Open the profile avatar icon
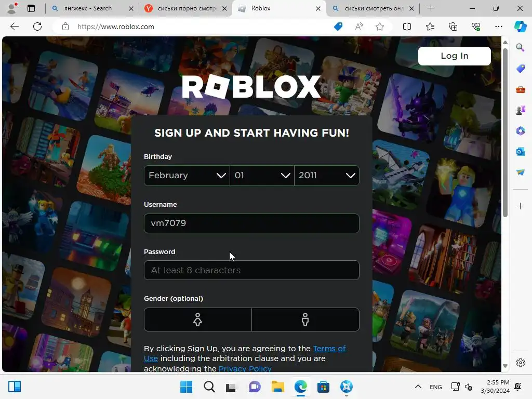 [x=12, y=8]
